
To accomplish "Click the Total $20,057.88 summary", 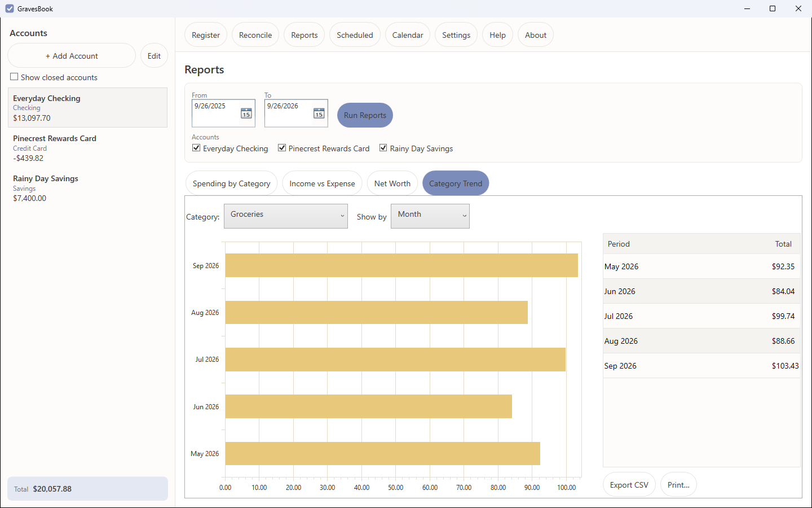I will (87, 489).
